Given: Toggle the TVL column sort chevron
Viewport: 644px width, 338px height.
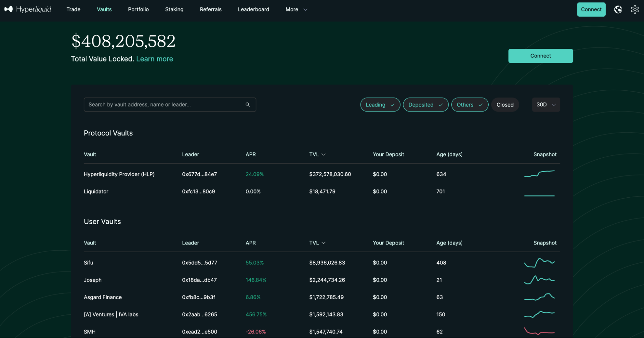Looking at the screenshot, I should click(x=324, y=154).
